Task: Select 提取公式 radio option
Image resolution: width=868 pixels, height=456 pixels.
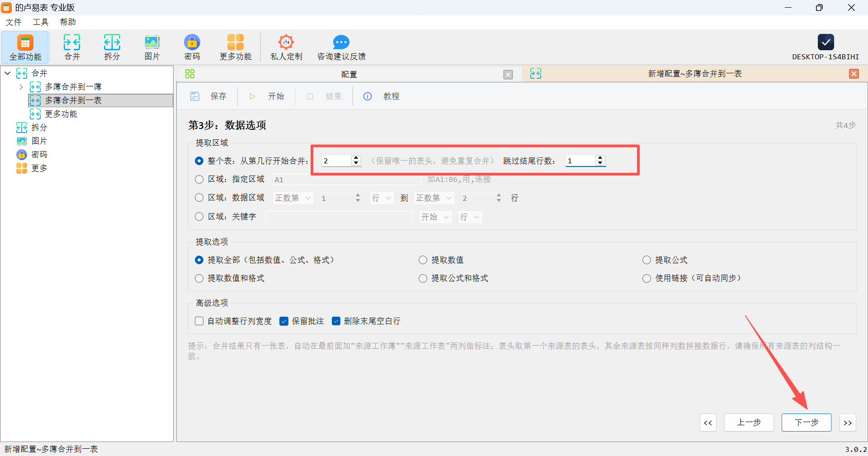Action: 646,260
